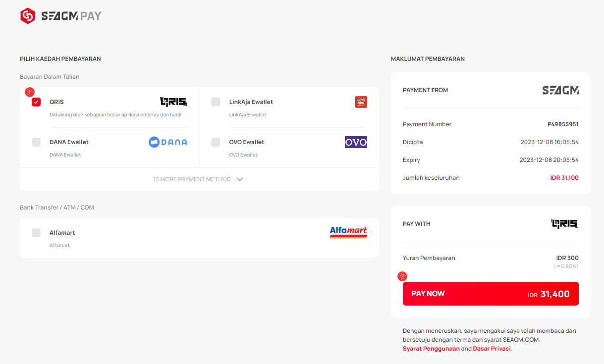Select the Alfamart checkbox

point(36,233)
